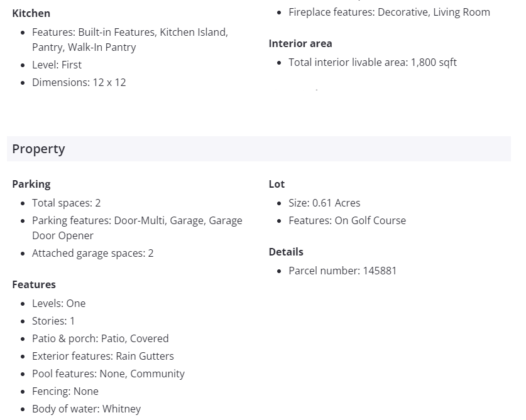Select the Features subheading under Parking
The height and width of the screenshot is (420, 526).
pos(34,284)
